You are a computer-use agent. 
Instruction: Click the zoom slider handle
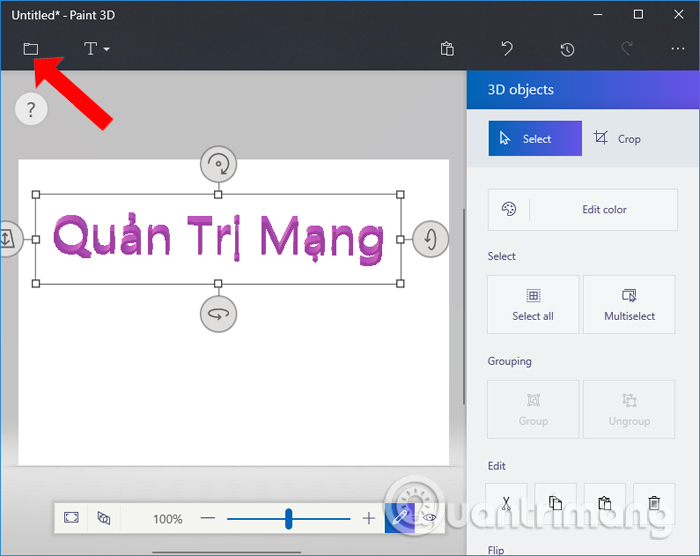click(x=288, y=518)
